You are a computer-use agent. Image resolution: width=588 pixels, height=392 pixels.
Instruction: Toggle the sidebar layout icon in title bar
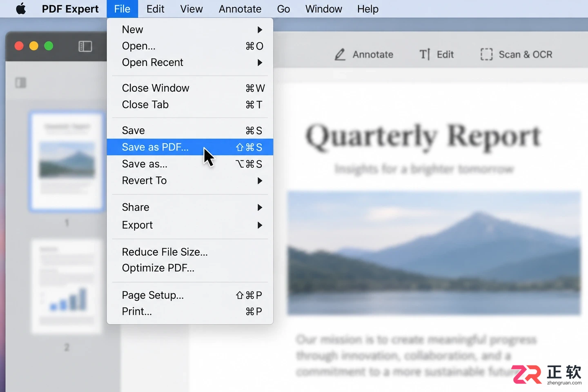[85, 46]
